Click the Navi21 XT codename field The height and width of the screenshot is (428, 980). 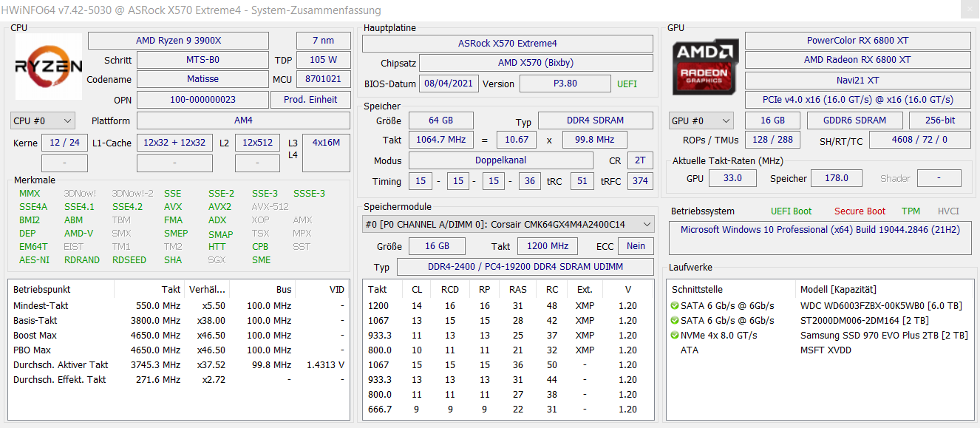click(x=858, y=80)
